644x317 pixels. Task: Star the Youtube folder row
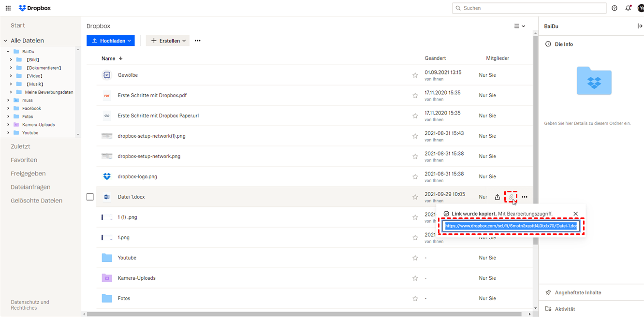pyautogui.click(x=415, y=258)
